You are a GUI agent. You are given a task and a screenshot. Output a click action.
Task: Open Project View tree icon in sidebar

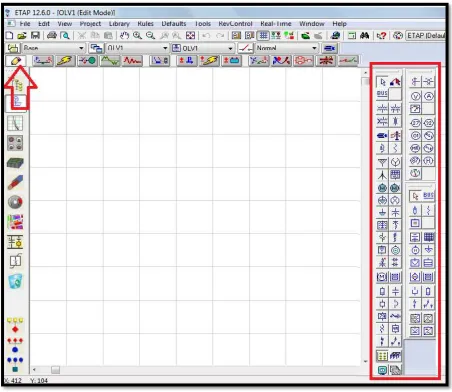coord(18,85)
